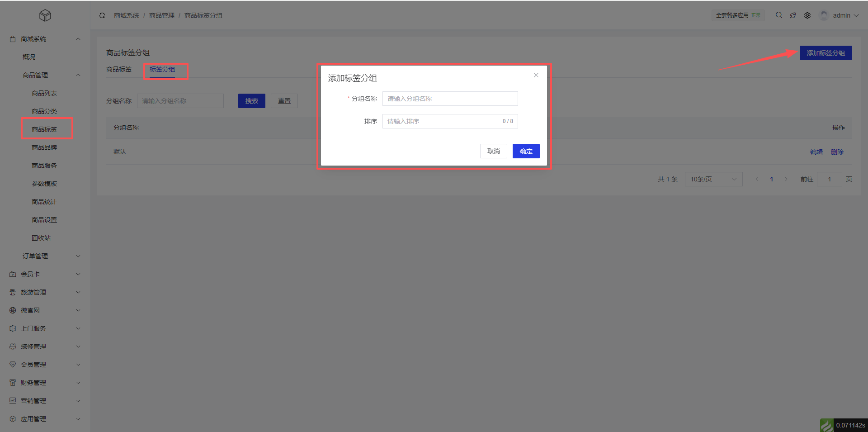
Task: Open the 10条/页 page size dropdown
Action: click(x=713, y=179)
